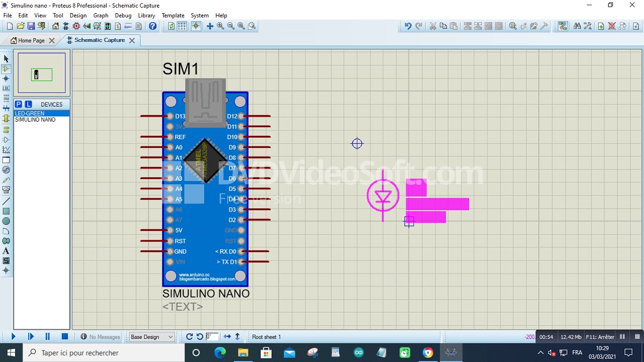Add a new root sheet
The width and height of the screenshot is (644, 362).
pyautogui.click(x=601, y=26)
